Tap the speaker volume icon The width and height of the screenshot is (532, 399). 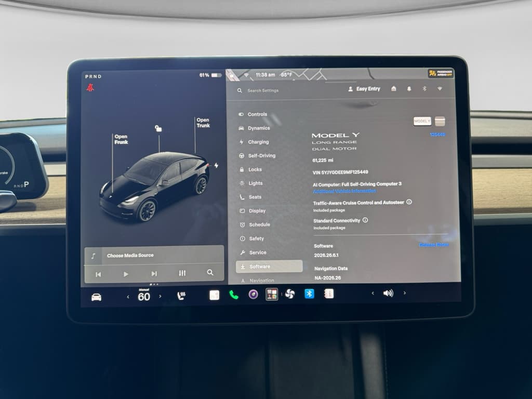(x=388, y=293)
